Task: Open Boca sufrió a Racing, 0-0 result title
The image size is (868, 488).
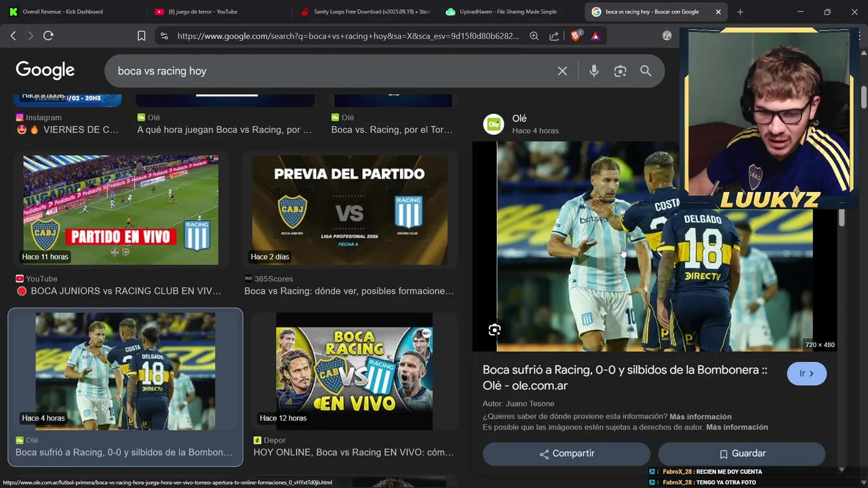Action: (124, 452)
